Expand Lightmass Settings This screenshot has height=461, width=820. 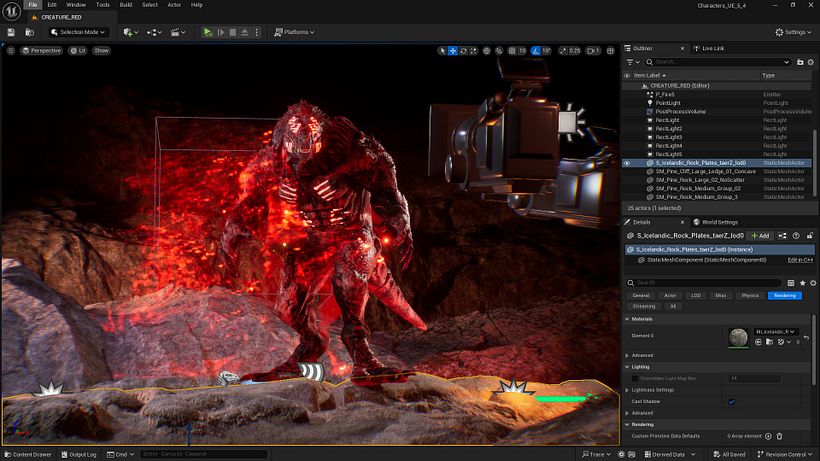[627, 390]
